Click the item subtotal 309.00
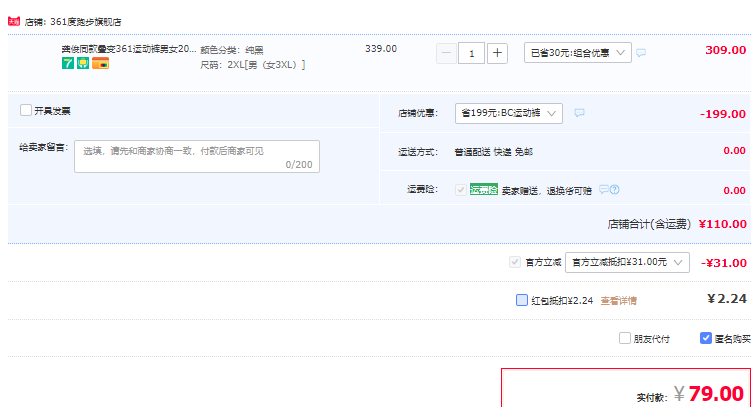The width and height of the screenshot is (753, 407). point(726,50)
